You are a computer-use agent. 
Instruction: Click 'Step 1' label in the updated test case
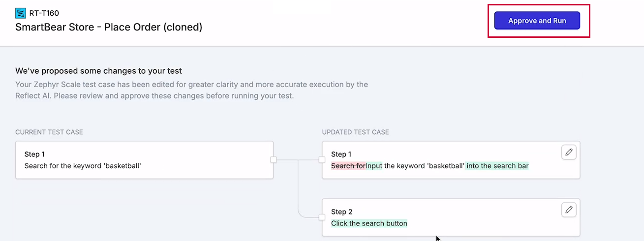coord(341,154)
